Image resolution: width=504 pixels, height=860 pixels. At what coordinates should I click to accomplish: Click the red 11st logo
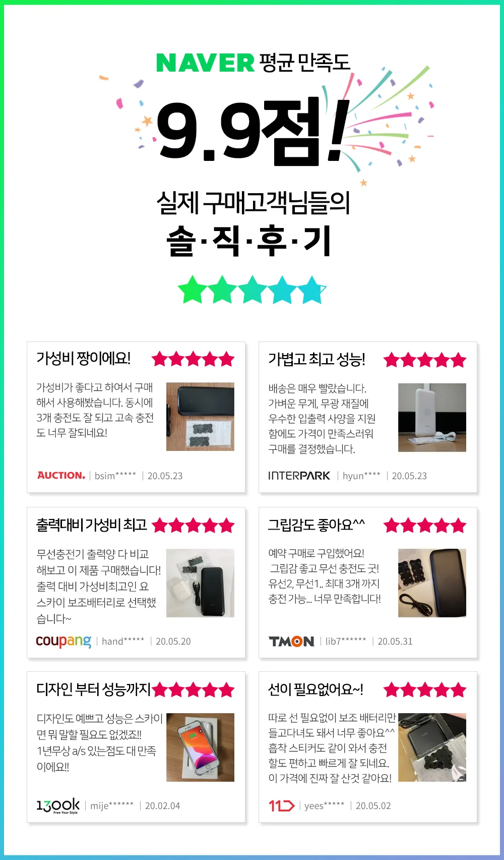coord(281,806)
